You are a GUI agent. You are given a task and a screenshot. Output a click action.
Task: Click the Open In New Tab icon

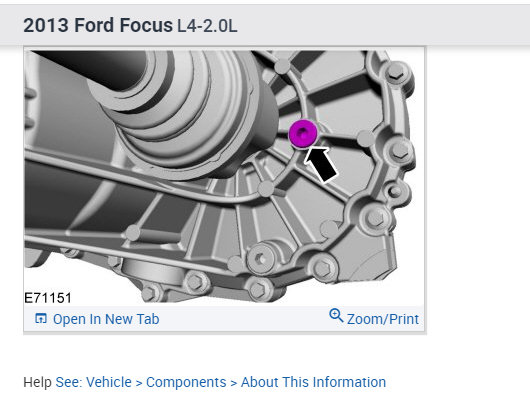[41, 318]
